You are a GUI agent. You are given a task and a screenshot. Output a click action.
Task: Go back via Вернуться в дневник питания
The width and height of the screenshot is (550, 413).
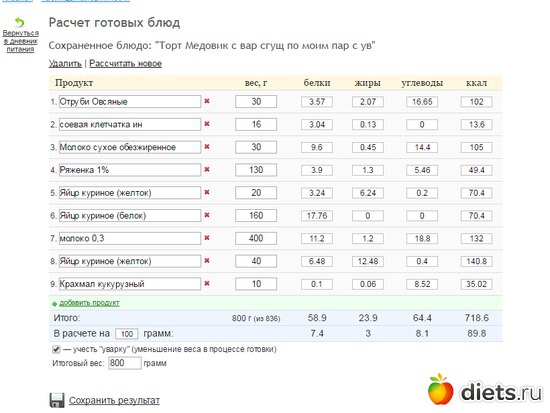(x=20, y=41)
